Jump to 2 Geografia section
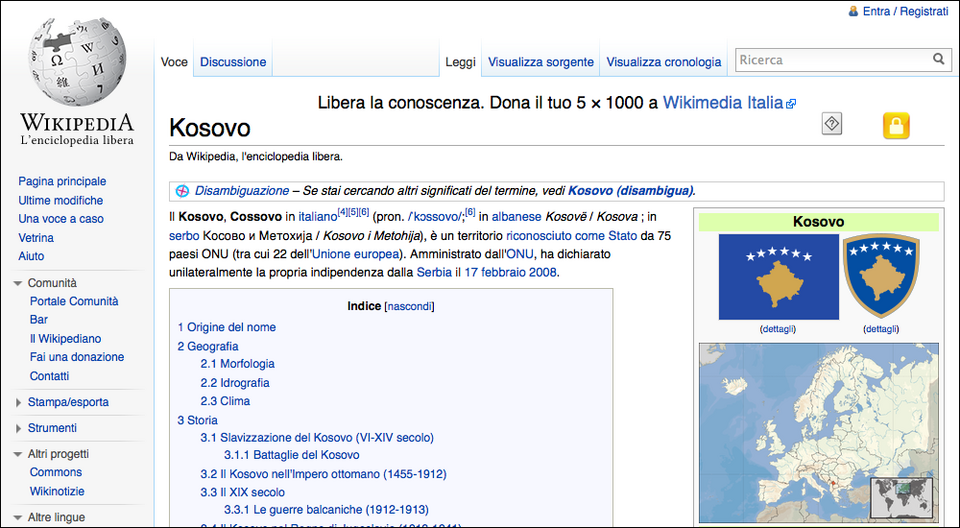960x528 pixels. pos(208,346)
